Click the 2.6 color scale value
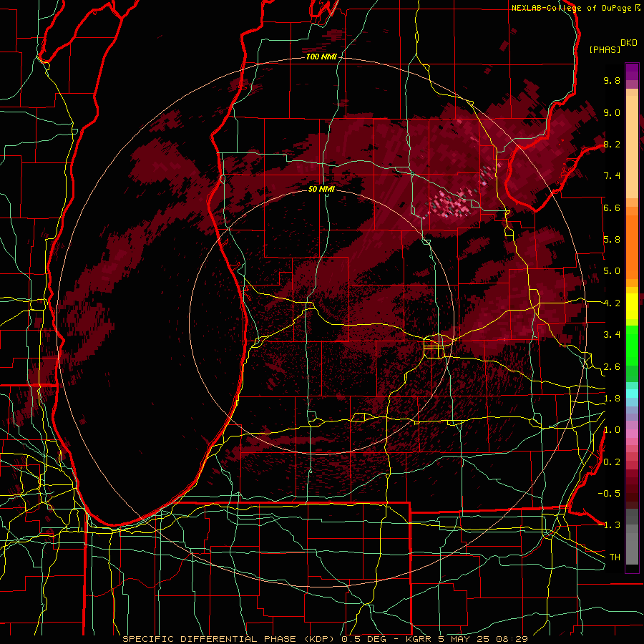644x644 pixels. 612,367
